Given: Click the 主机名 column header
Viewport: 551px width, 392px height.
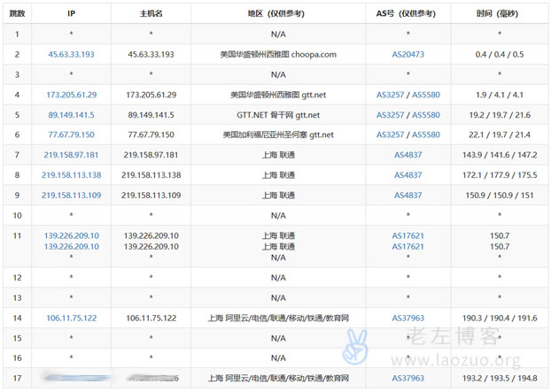Looking at the screenshot, I should [x=151, y=14].
